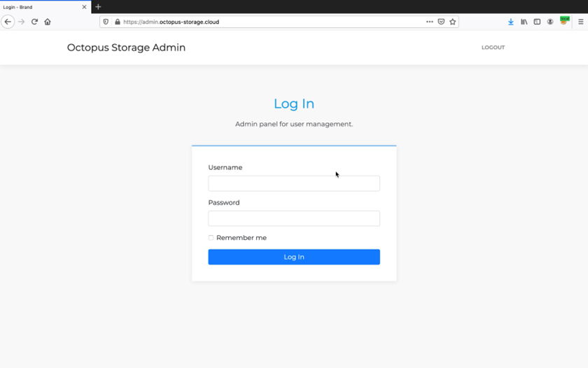
Task: Tick the Remember me checkbox
Action: click(211, 238)
